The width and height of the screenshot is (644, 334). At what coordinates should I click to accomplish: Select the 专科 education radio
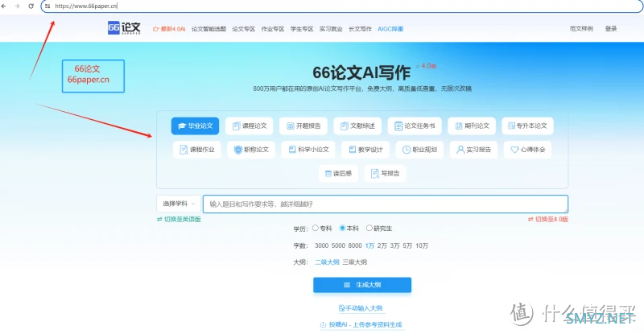click(316, 228)
